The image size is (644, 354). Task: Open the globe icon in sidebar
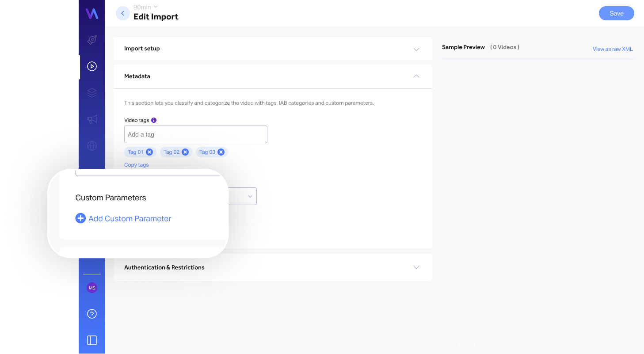point(92,146)
